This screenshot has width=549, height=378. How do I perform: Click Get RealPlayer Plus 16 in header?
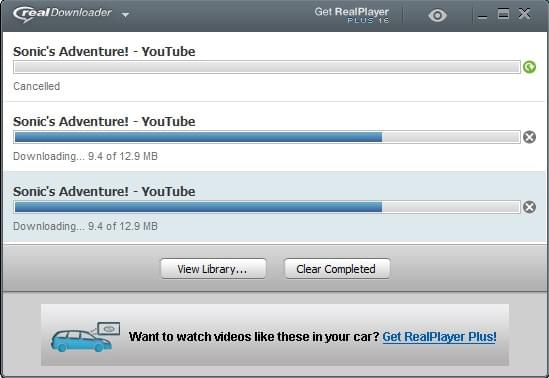352,15
